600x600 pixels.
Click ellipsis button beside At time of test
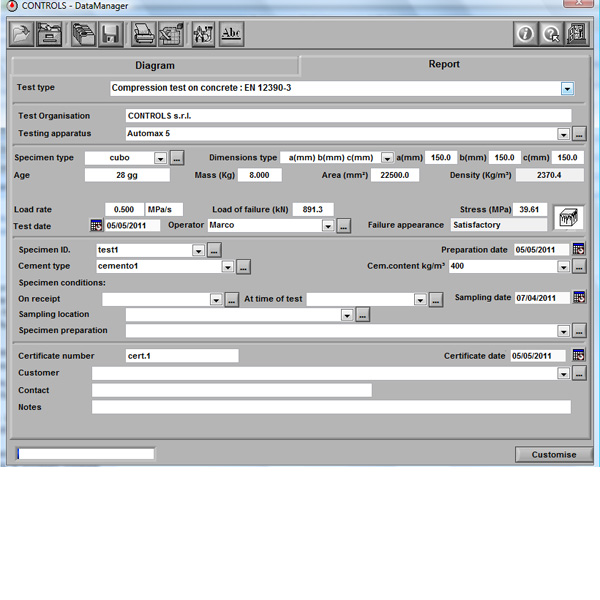436,300
